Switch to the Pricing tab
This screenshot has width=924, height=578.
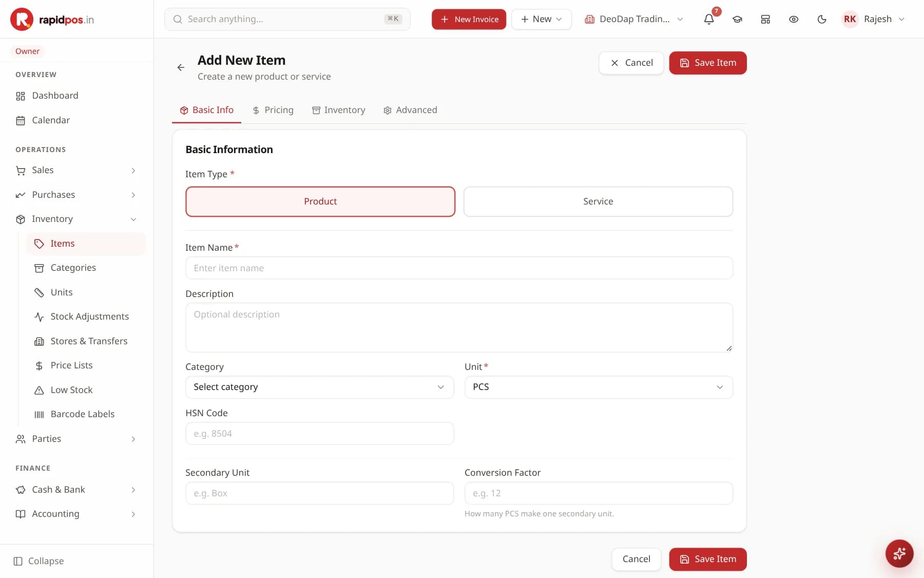coord(273,110)
